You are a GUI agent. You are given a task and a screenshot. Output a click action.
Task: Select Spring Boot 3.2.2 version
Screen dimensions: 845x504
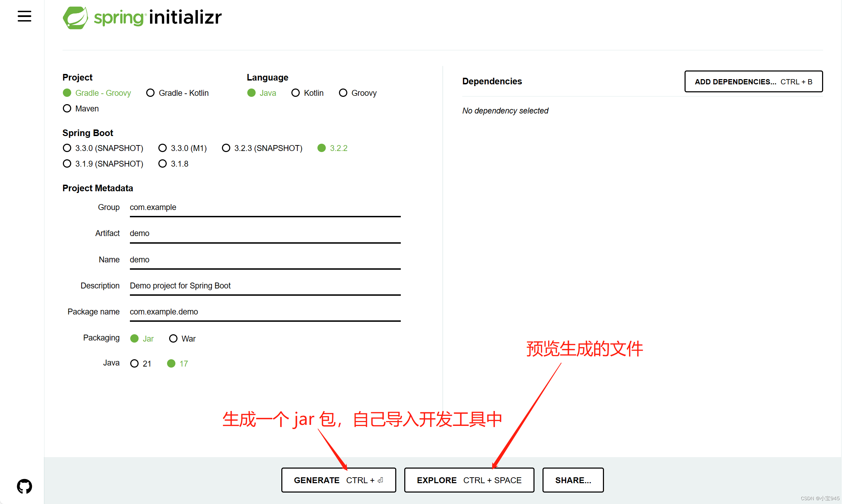(x=332, y=148)
